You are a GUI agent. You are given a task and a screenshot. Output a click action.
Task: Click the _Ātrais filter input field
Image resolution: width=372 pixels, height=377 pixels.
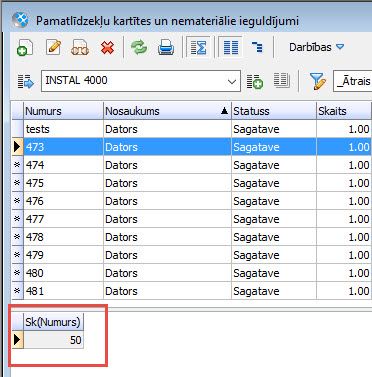coord(353,81)
